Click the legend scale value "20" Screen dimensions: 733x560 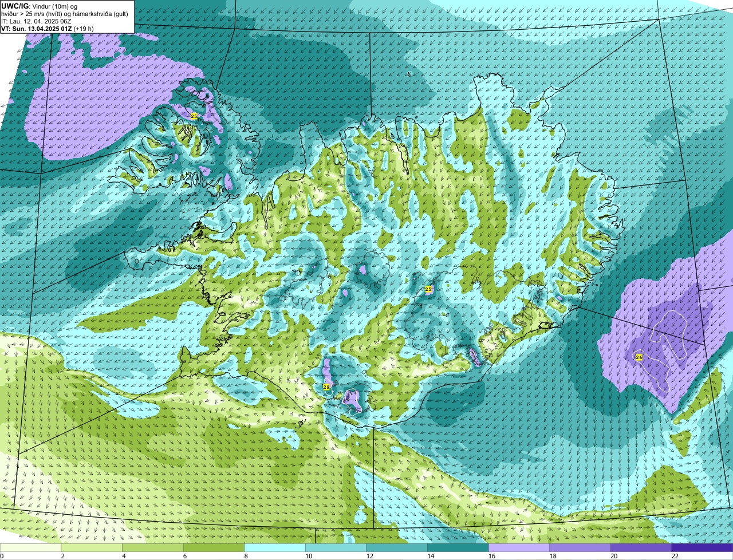(x=614, y=556)
